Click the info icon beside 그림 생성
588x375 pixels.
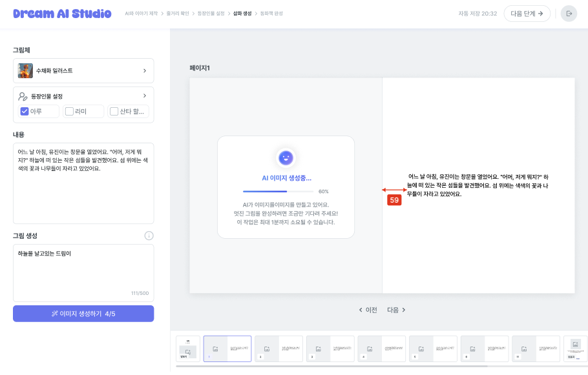tap(149, 236)
